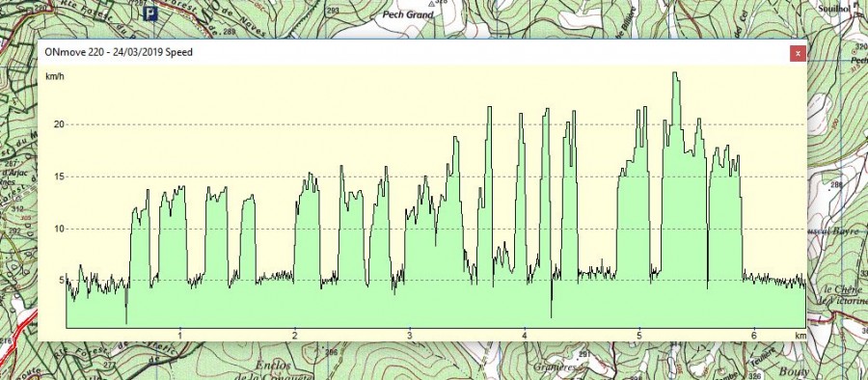
Task: Click distance label 4 on the horizontal axis
Action: (525, 336)
